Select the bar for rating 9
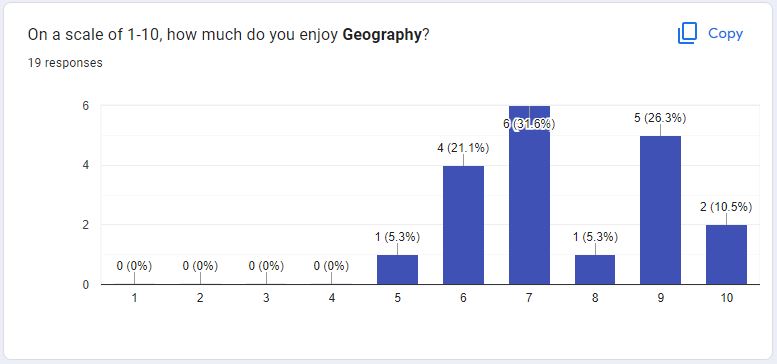The width and height of the screenshot is (777, 364). point(661,210)
